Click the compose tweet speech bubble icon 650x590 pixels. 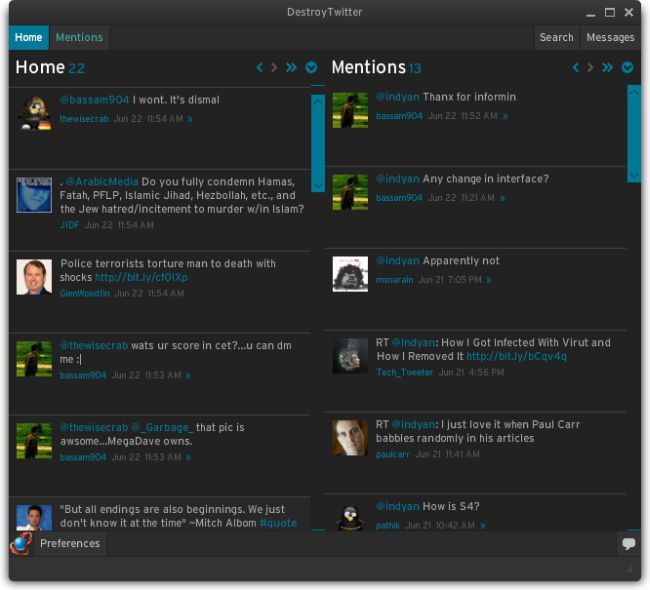628,543
